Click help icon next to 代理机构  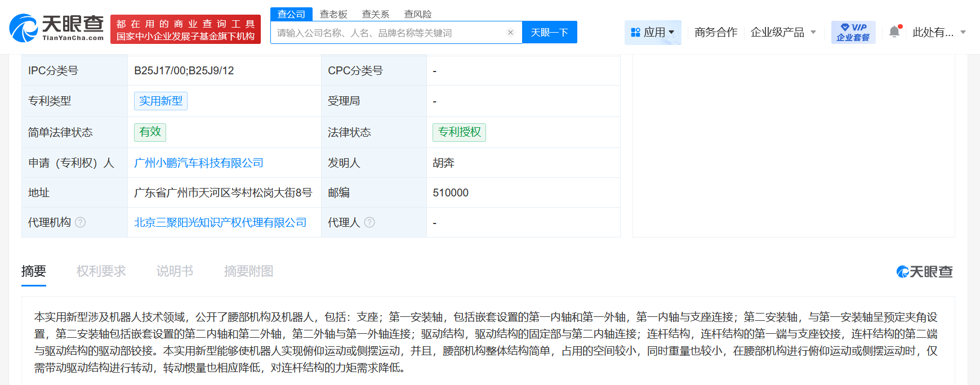pos(81,222)
